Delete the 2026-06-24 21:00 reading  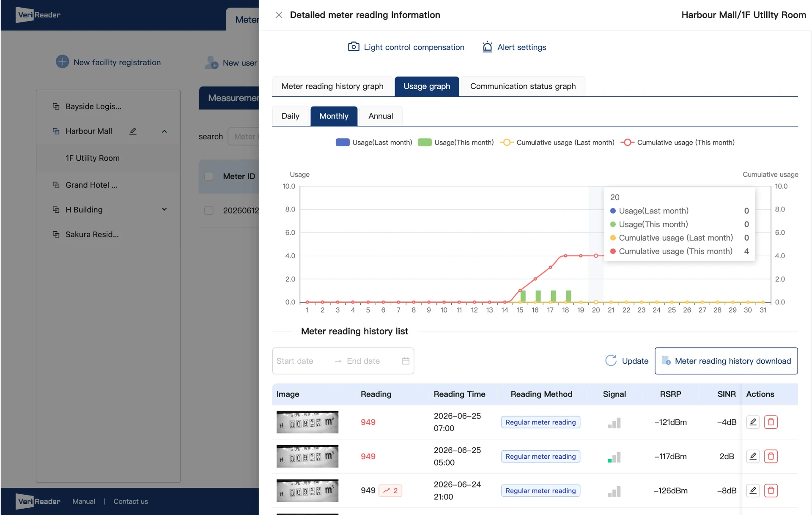[x=771, y=490]
